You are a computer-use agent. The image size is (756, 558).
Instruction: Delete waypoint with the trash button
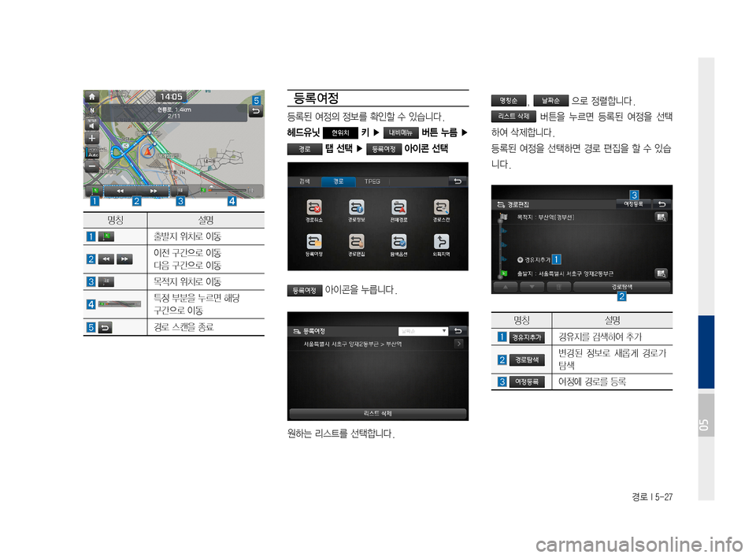coord(559,287)
